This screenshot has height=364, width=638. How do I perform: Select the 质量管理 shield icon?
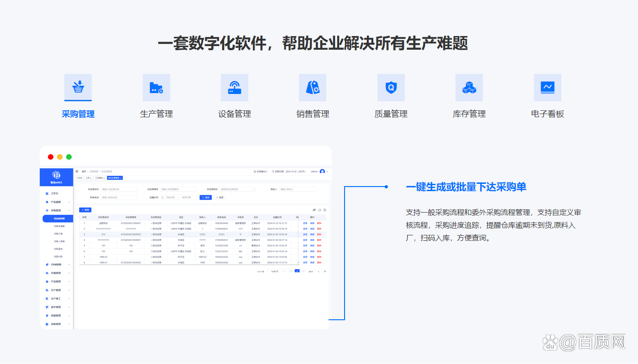tap(391, 87)
